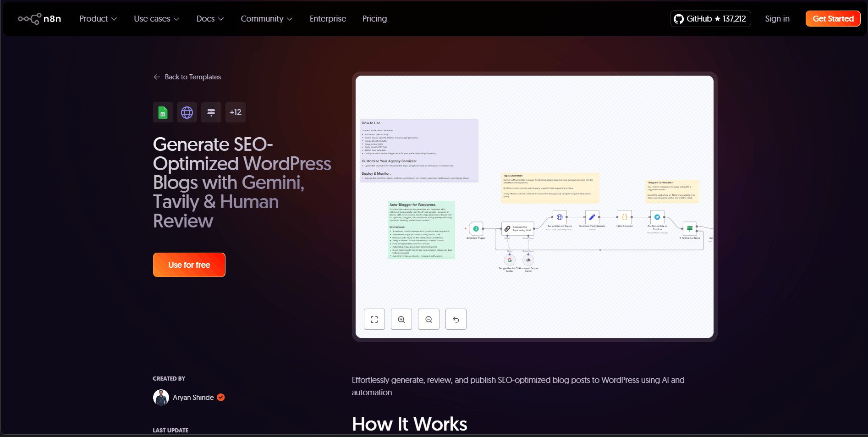Click the HTTP Request globe icon badge
868x437 pixels.
pos(187,112)
